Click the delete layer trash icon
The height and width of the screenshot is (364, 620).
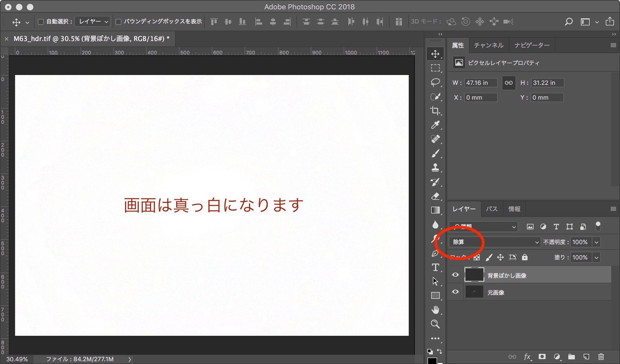pyautogui.click(x=601, y=357)
